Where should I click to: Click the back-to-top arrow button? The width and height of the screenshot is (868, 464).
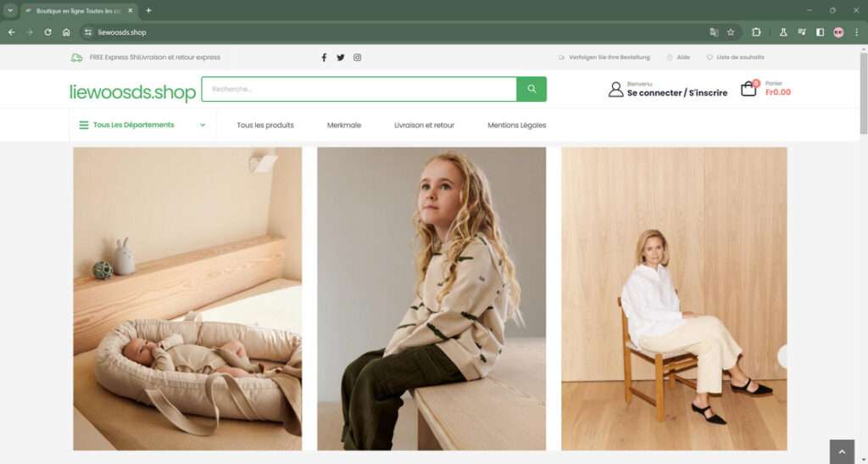(x=842, y=452)
